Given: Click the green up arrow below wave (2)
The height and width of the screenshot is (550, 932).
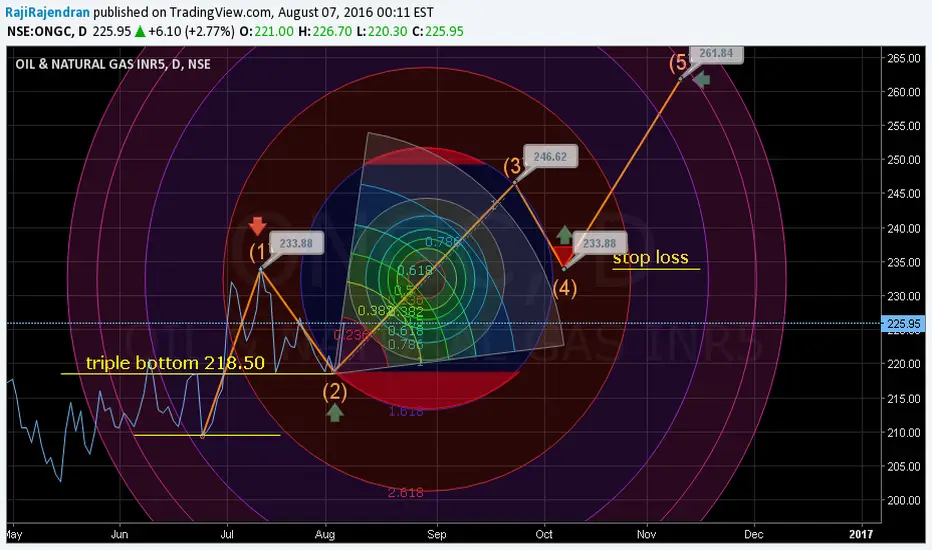Looking at the screenshot, I should coord(335,413).
